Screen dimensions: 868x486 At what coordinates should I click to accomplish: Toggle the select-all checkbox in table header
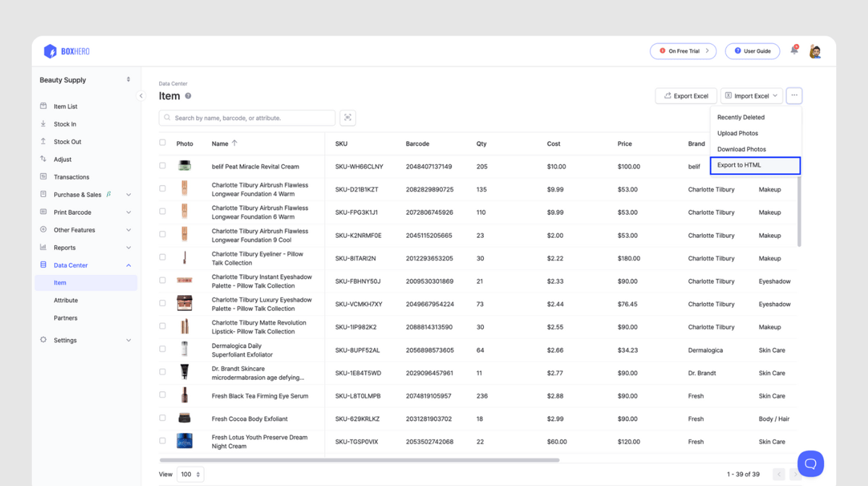(163, 143)
